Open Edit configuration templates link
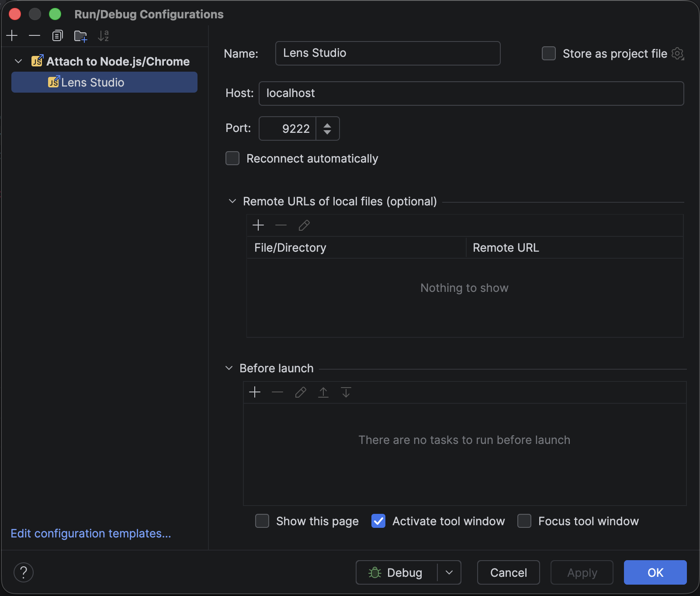Screen dimensions: 700x596 click(x=91, y=534)
